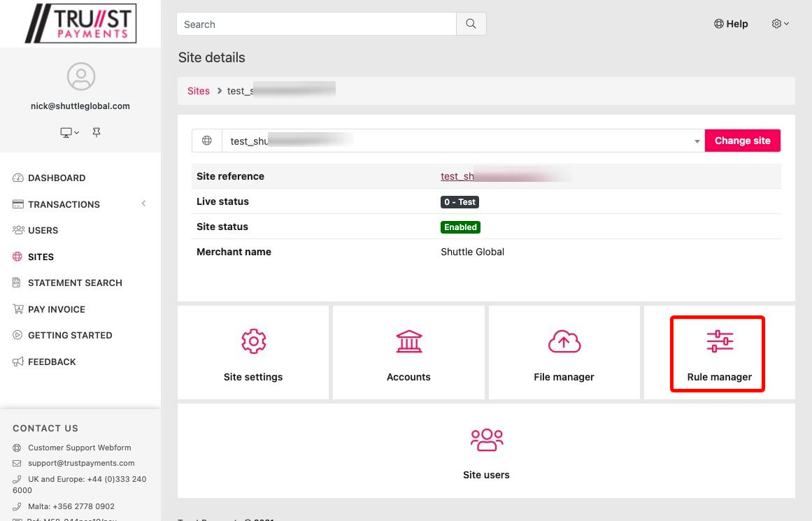This screenshot has width=812, height=521.
Task: Open the user profile avatar icon
Action: (x=81, y=76)
